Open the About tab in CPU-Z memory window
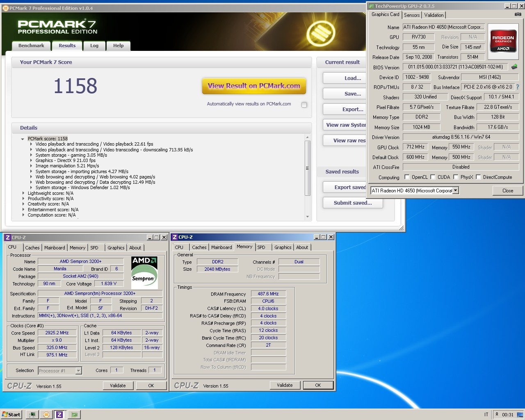The width and height of the screenshot is (525, 420). click(302, 247)
